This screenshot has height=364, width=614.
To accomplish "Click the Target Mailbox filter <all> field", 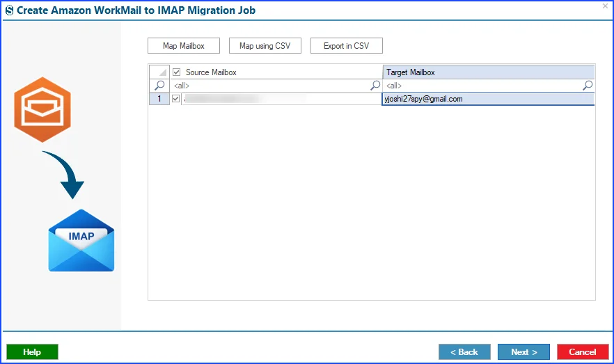I will [x=482, y=86].
